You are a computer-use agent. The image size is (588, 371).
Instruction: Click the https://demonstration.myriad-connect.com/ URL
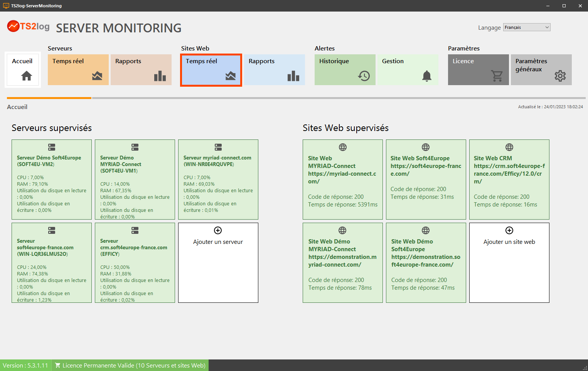click(342, 261)
